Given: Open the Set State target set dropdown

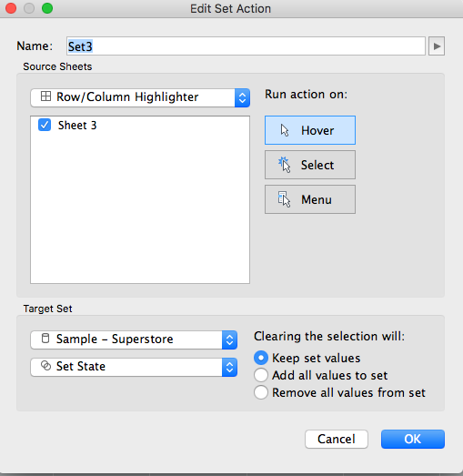Looking at the screenshot, I should click(x=134, y=367).
